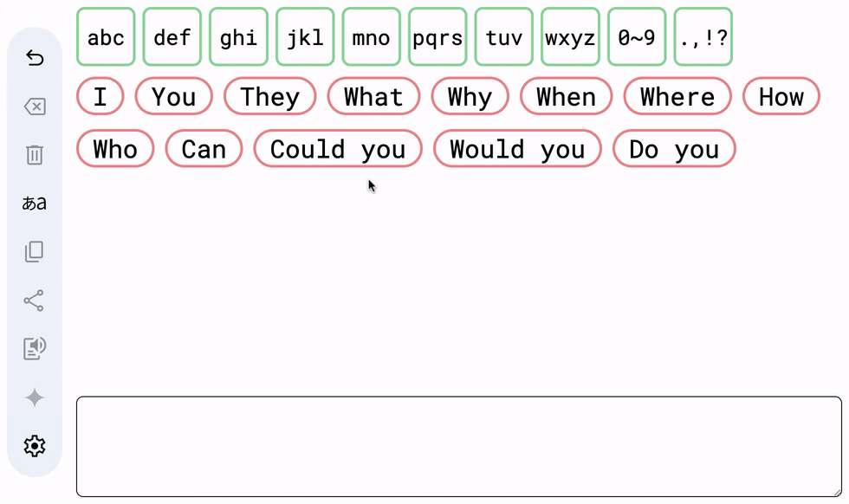
Task: Click the copy text icon
Action: (x=35, y=252)
